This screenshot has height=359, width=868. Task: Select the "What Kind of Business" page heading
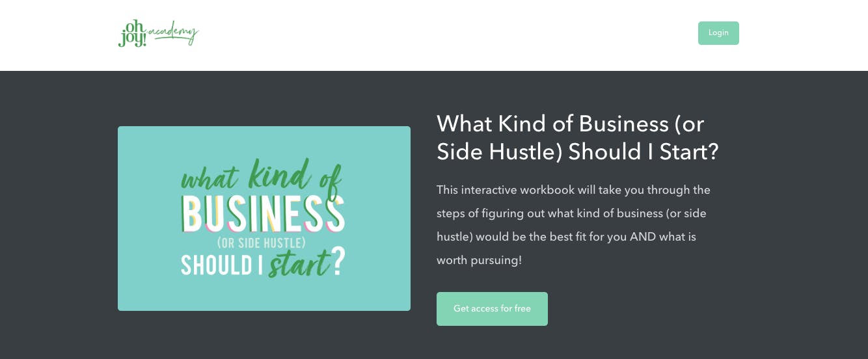pos(578,137)
